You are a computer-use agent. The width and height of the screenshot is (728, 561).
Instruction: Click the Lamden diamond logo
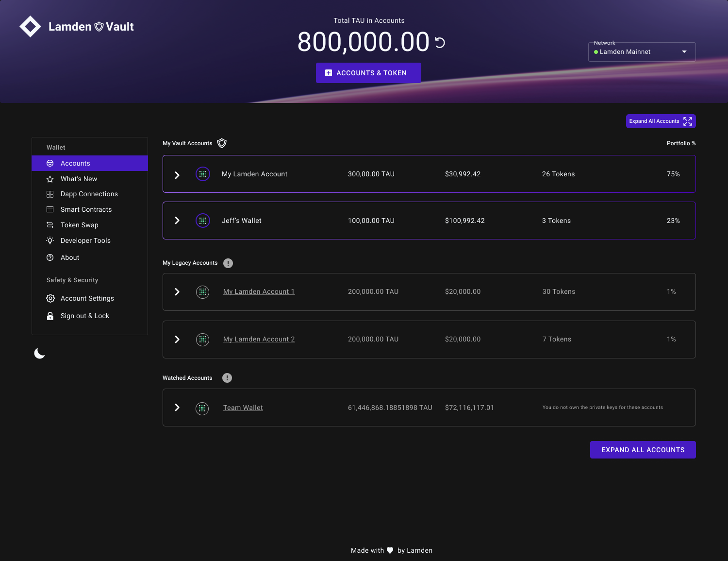[x=30, y=27]
